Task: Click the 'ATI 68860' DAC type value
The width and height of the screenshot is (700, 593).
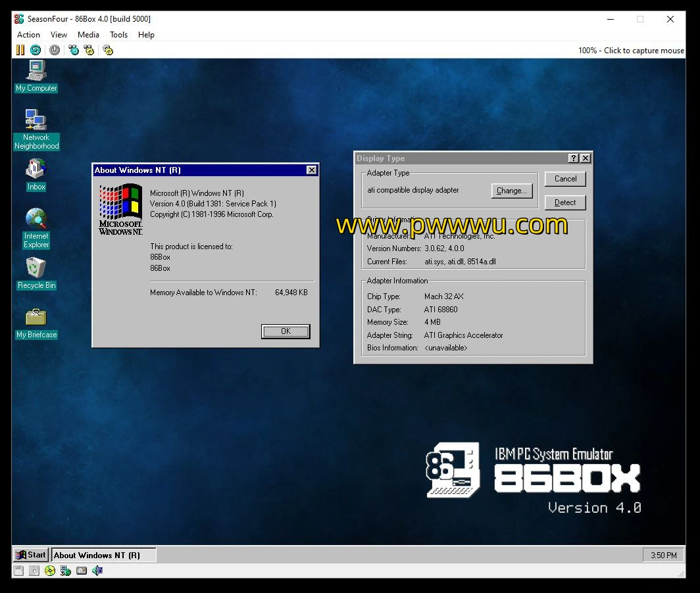Action: pos(441,309)
